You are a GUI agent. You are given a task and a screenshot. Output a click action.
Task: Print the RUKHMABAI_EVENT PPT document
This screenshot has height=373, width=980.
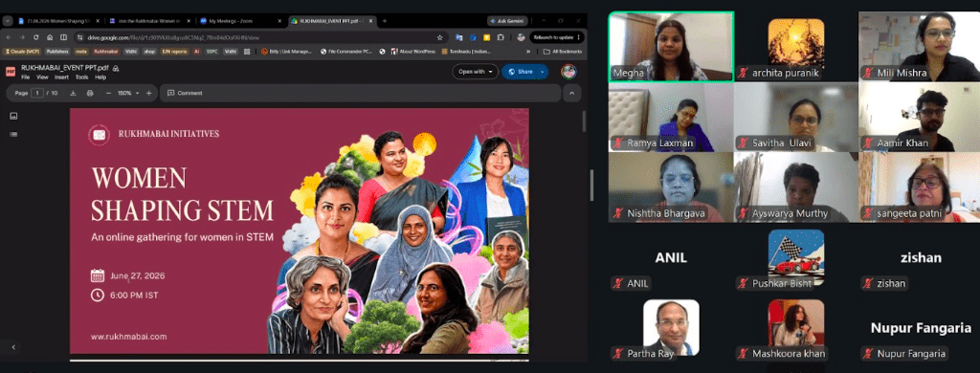pos(90,93)
